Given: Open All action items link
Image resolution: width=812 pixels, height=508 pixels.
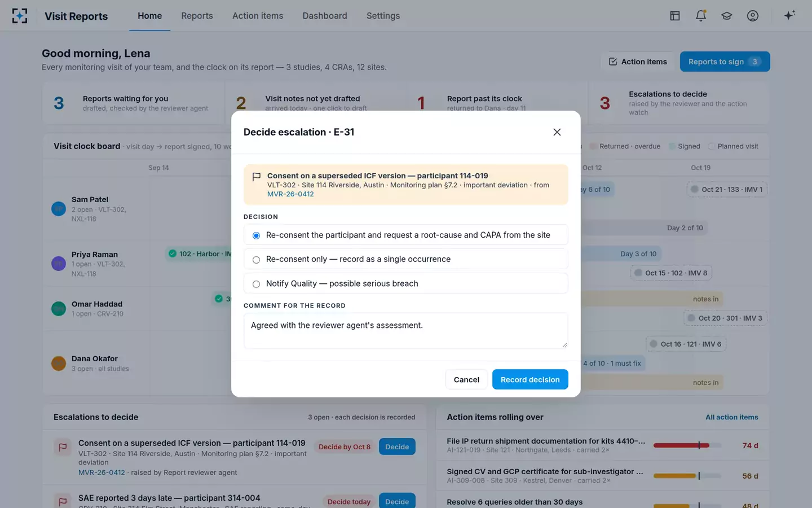Looking at the screenshot, I should point(731,417).
